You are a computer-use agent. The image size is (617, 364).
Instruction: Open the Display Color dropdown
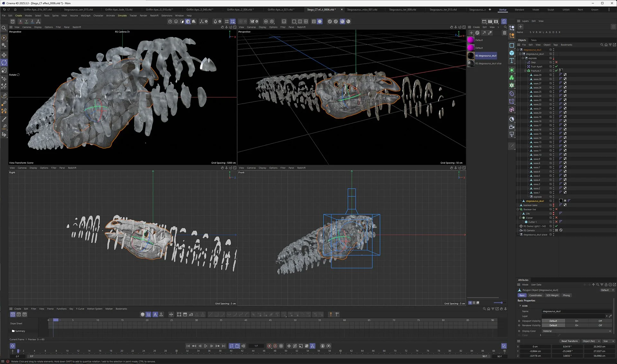(577, 331)
